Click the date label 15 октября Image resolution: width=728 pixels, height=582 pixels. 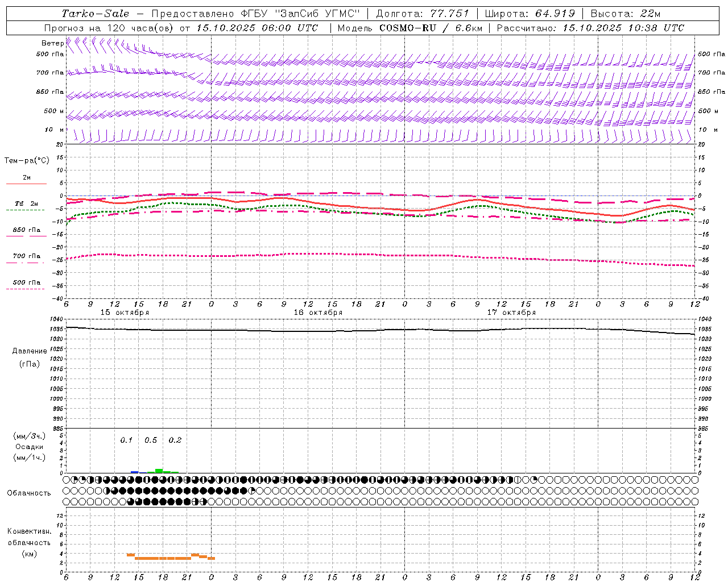pyautogui.click(x=125, y=313)
